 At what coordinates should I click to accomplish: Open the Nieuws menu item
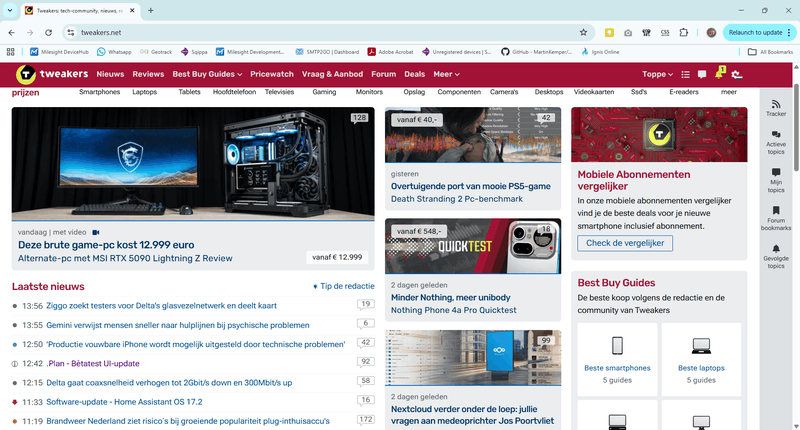(110, 74)
